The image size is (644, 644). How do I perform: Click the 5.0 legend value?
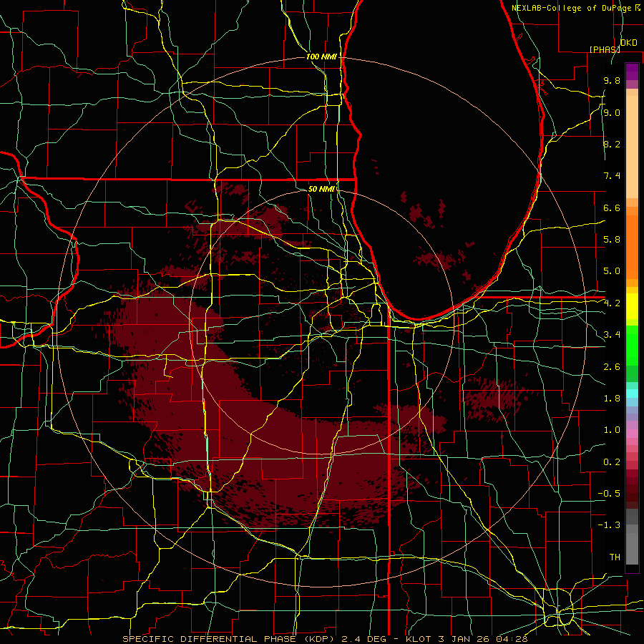click(x=612, y=271)
